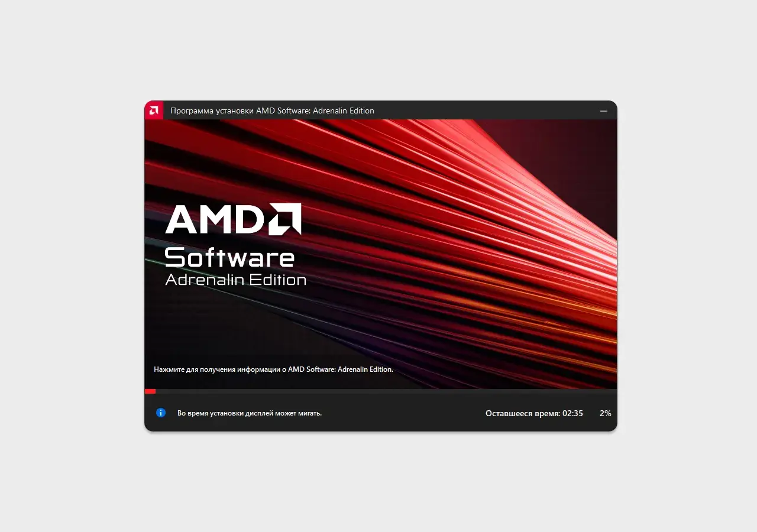Click the 02:35 remaining time value

572,413
